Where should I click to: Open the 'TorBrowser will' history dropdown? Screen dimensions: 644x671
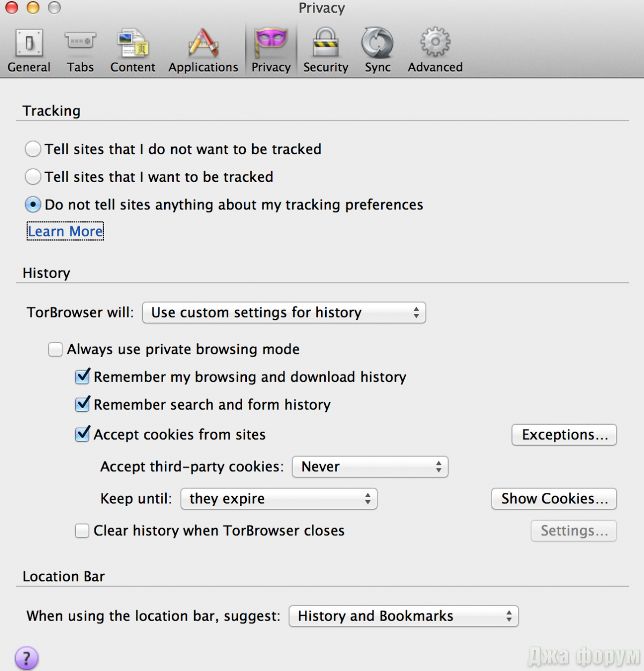(284, 312)
